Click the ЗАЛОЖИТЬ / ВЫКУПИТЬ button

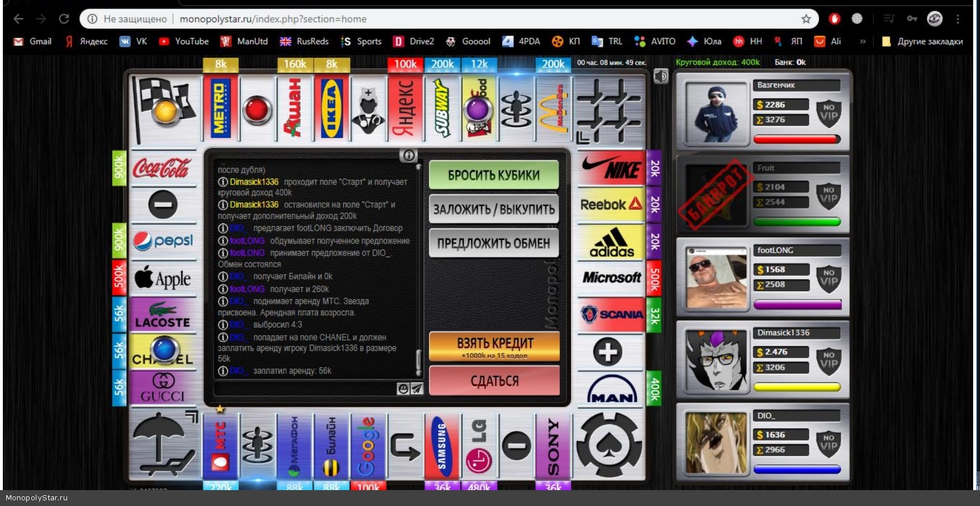coord(494,209)
